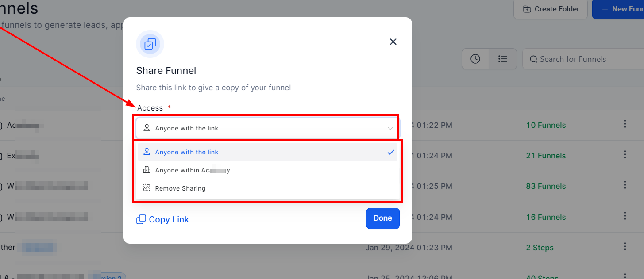Open the three-dot menu for 83 Funnels row
Viewport: 644px width, 279px height.
(625, 185)
